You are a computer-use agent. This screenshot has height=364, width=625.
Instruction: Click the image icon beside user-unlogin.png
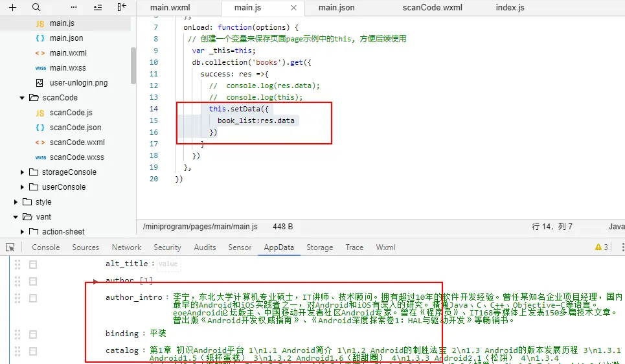click(x=40, y=83)
